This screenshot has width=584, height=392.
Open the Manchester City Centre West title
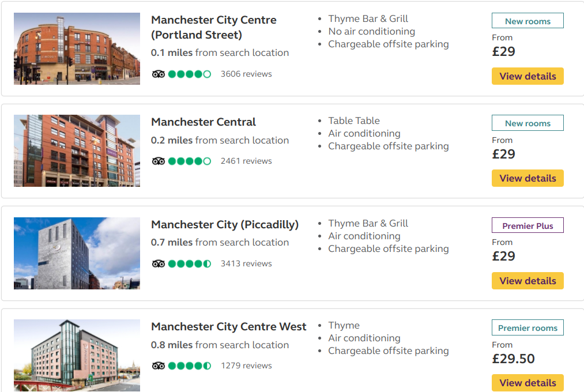228,327
